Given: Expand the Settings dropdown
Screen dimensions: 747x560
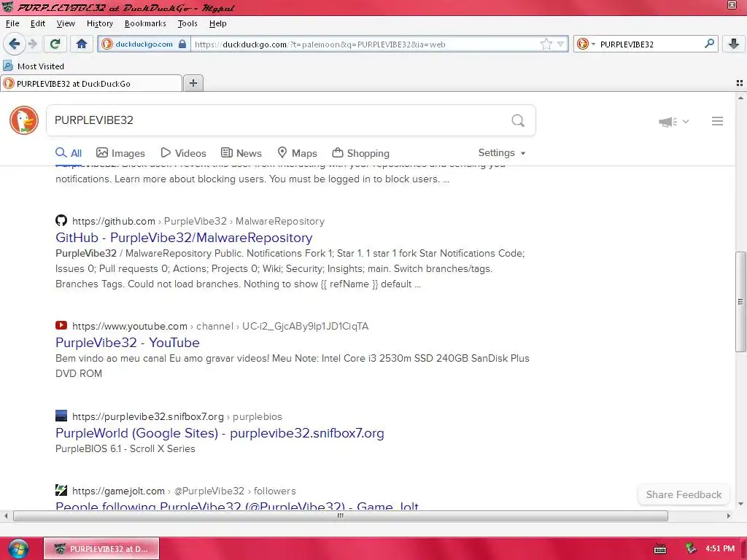Looking at the screenshot, I should coord(502,153).
